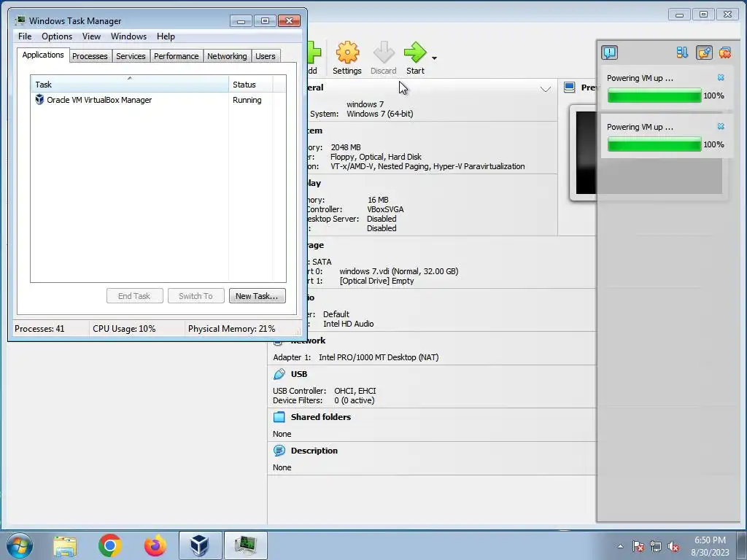Launch Firefox from the taskbar
Image resolution: width=747 pixels, height=560 pixels.
[x=155, y=545]
